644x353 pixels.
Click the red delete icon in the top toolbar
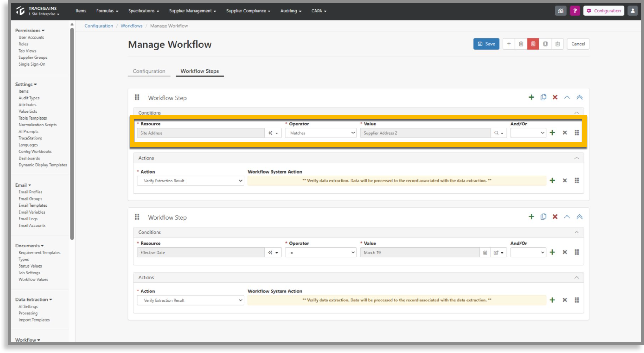(x=533, y=44)
